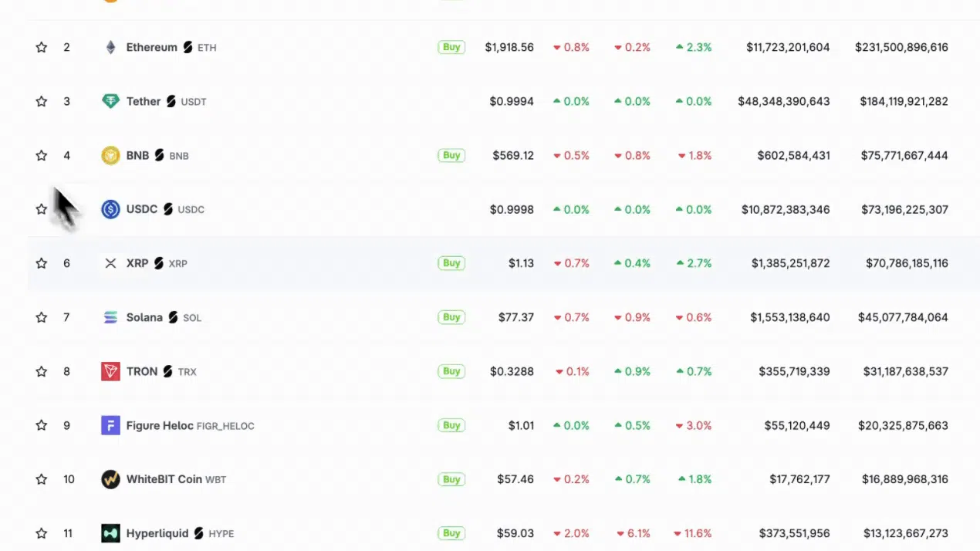Add Figure Heloc to favorites star
Image resolution: width=980 pixels, height=551 pixels.
(42, 425)
